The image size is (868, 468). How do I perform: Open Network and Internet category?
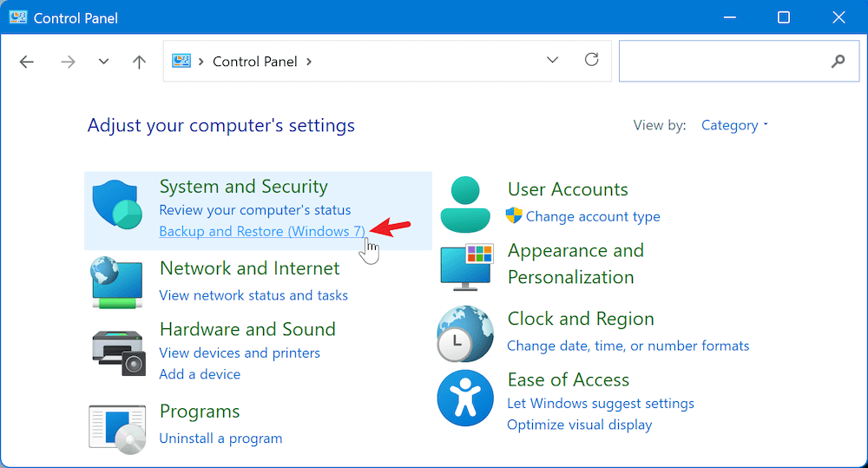pos(250,268)
